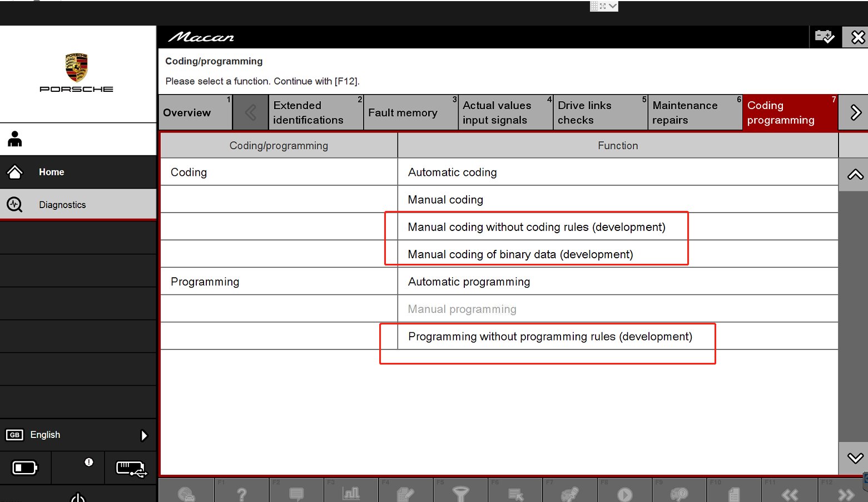Screen dimensions: 868x502
Task: Switch to Actual values input signals tab
Action: click(x=505, y=112)
